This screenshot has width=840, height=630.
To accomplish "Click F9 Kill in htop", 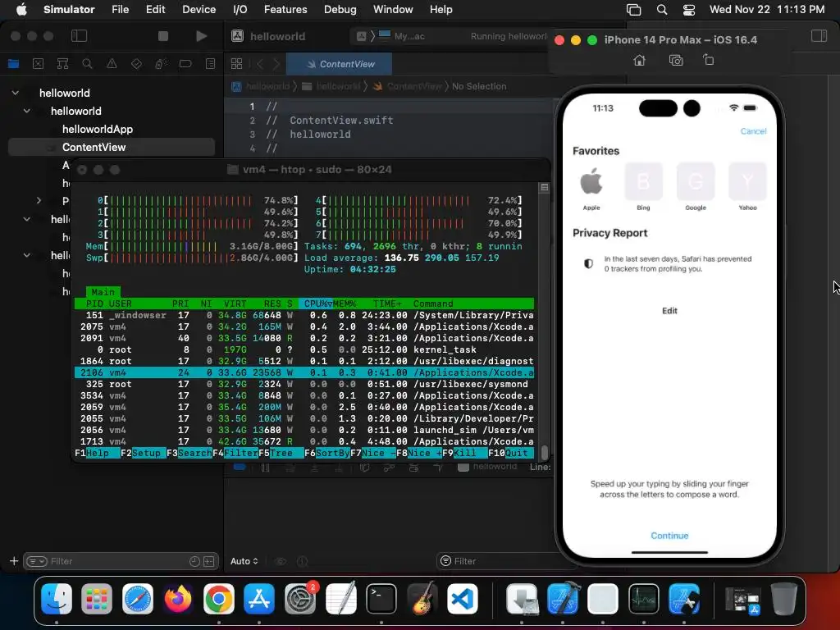I will [464, 453].
